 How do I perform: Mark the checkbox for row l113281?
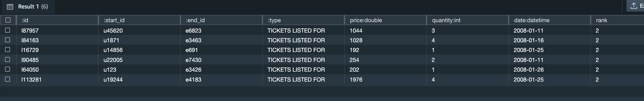click(8, 79)
